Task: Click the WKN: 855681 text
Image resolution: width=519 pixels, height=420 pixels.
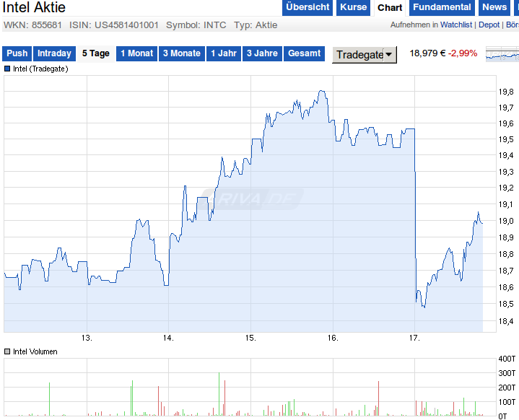Action: (32, 25)
